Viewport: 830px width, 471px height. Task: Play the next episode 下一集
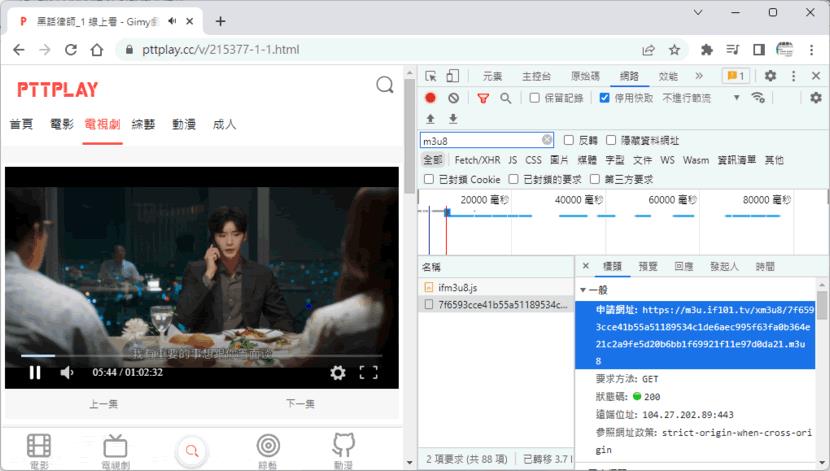300,404
